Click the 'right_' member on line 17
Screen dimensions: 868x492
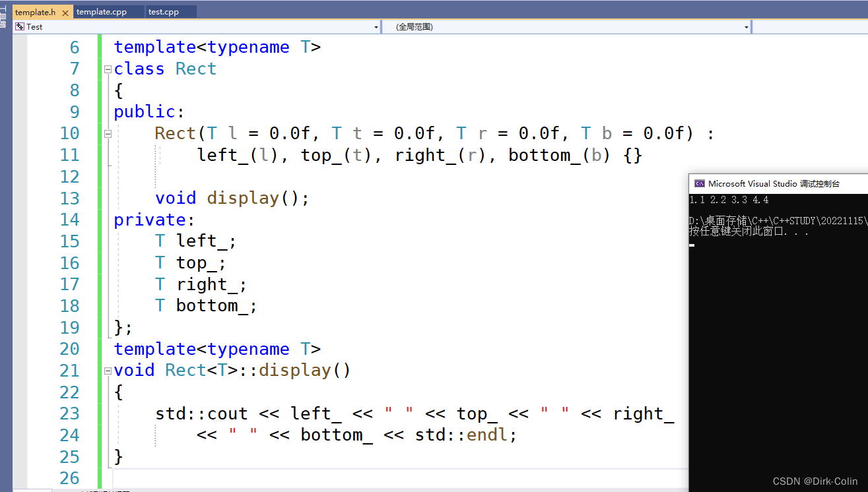tap(207, 284)
